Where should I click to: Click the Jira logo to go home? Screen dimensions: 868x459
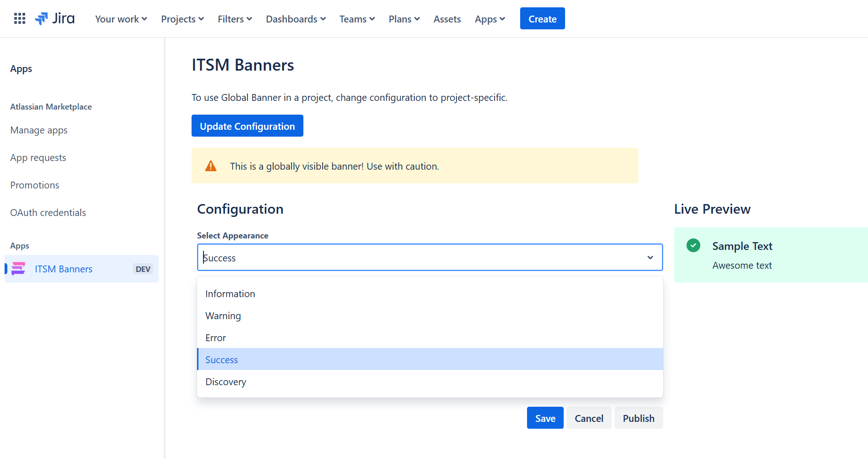tap(55, 18)
